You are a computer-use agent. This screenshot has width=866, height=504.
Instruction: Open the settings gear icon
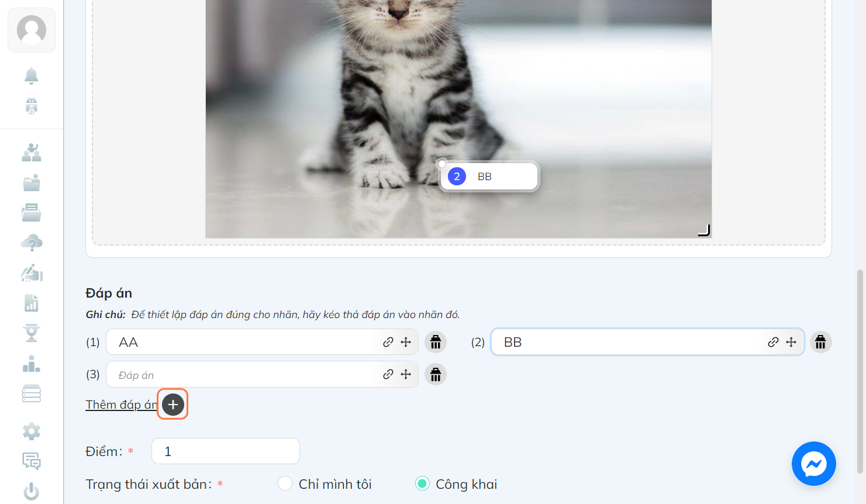[32, 431]
